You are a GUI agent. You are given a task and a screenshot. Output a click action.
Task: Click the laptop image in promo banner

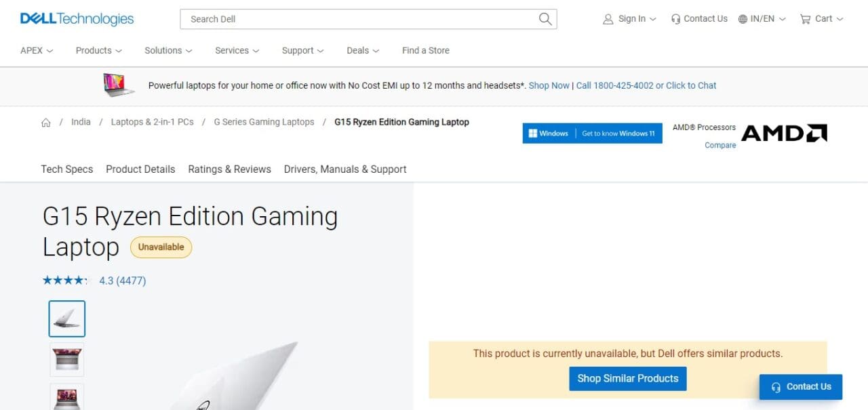pos(119,85)
